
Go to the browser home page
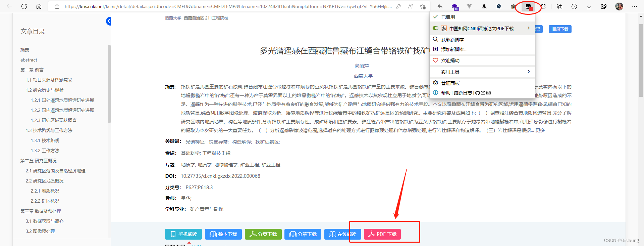click(x=39, y=6)
